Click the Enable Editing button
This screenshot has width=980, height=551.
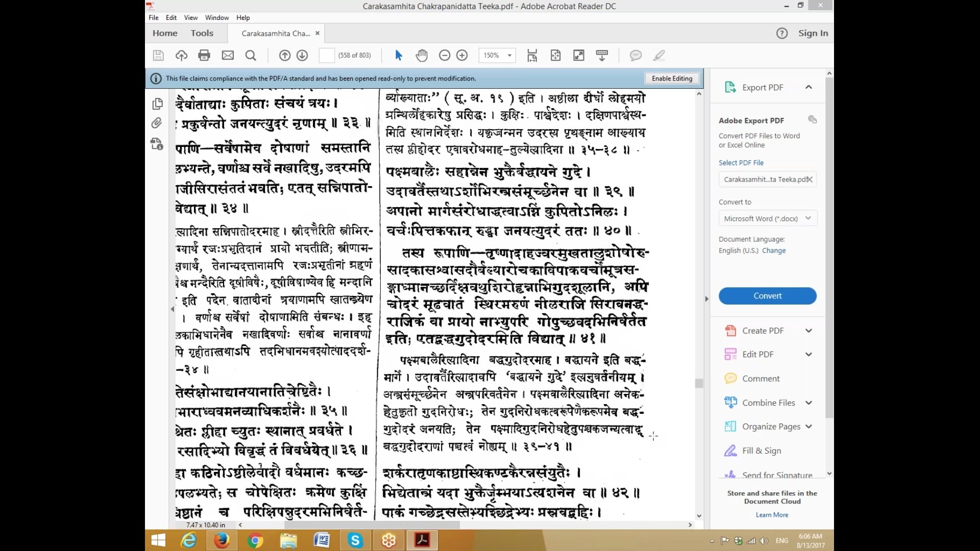click(x=672, y=79)
